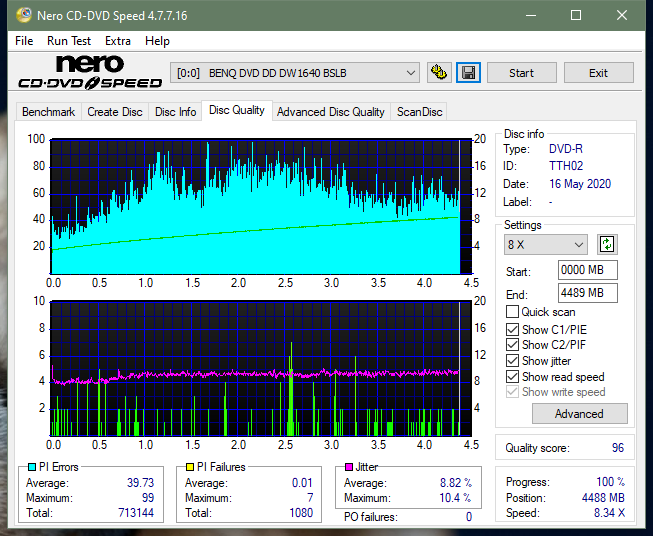Click the End position 4489 MB field

587,293
